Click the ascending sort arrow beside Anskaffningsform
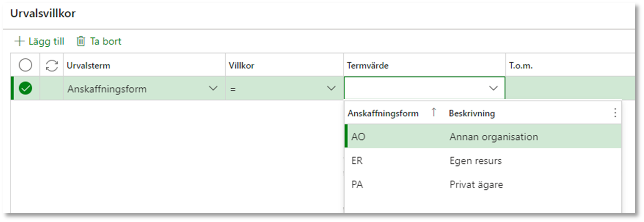Viewport: 644px width, 222px height. [434, 112]
